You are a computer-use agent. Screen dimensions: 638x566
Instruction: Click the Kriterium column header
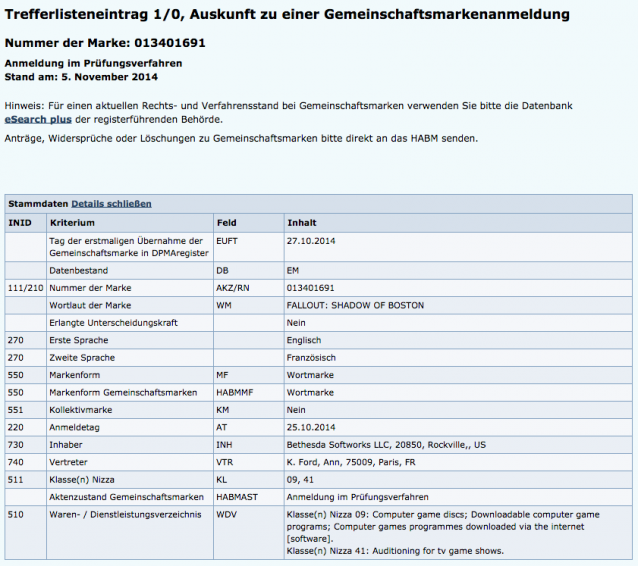(130, 223)
